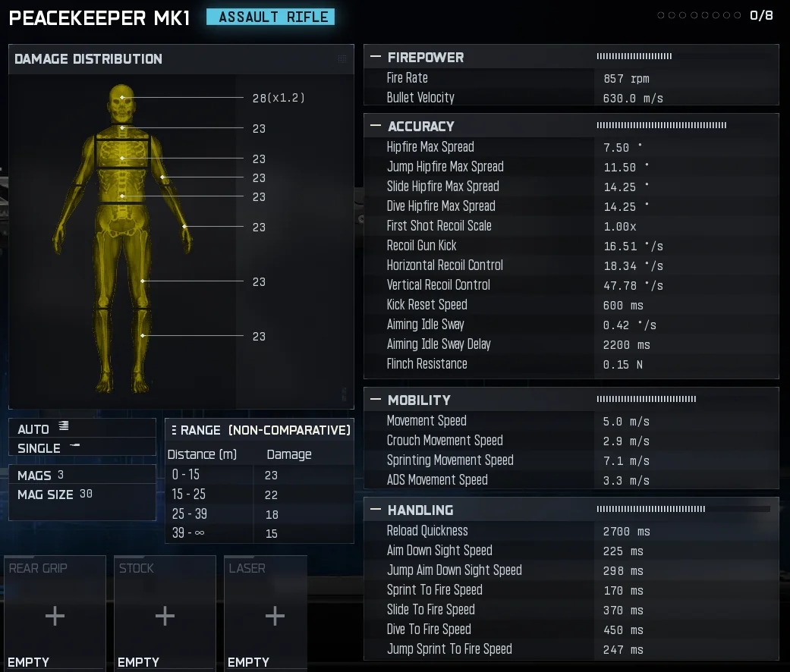Click the AUTO fire mode bullets icon
790x672 pixels.
[64, 426]
